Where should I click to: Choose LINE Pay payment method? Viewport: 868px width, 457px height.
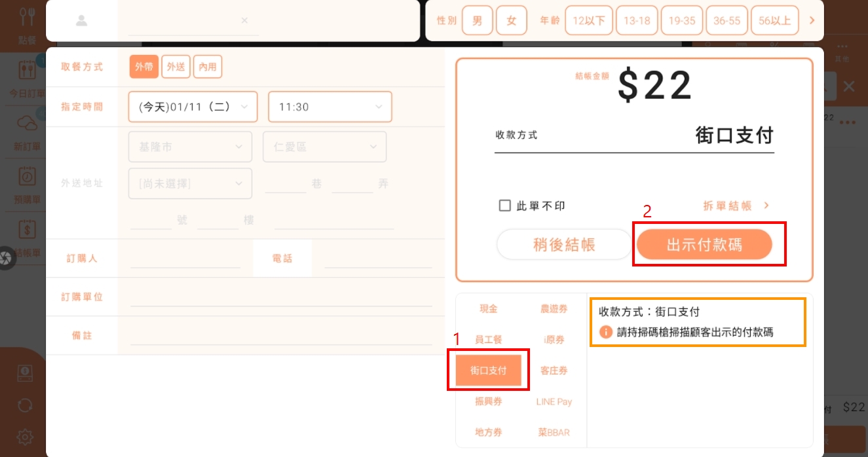pyautogui.click(x=554, y=402)
